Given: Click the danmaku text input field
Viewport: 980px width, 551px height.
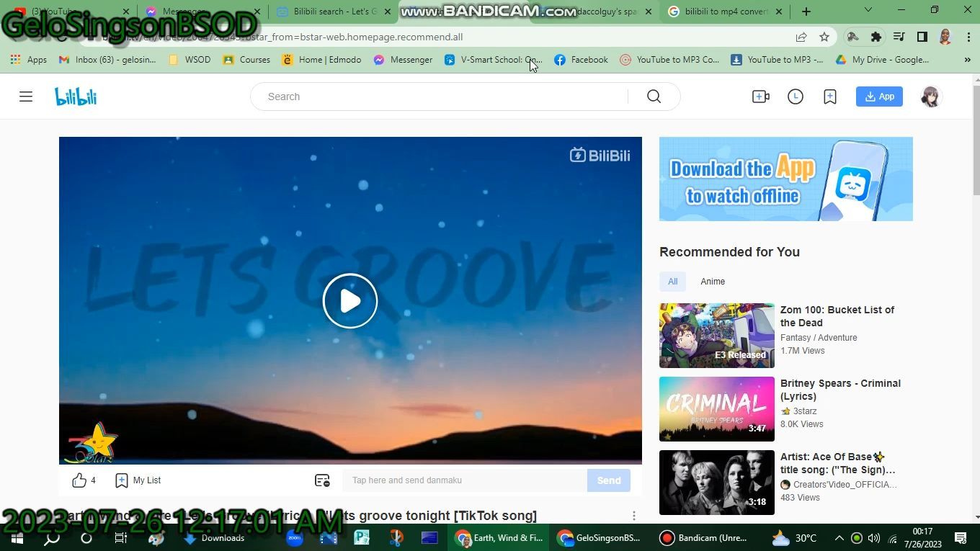Looking at the screenshot, I should click(465, 480).
